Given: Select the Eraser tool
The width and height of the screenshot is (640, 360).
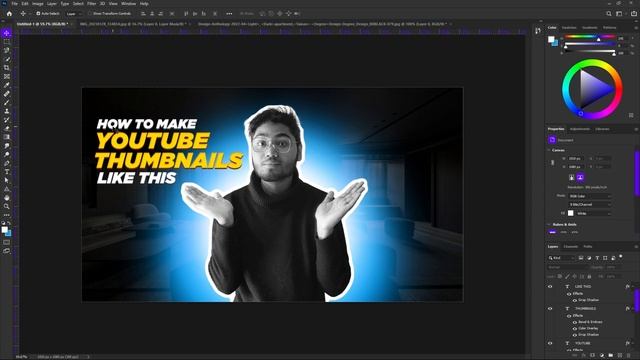Looking at the screenshot, I should coord(7,128).
